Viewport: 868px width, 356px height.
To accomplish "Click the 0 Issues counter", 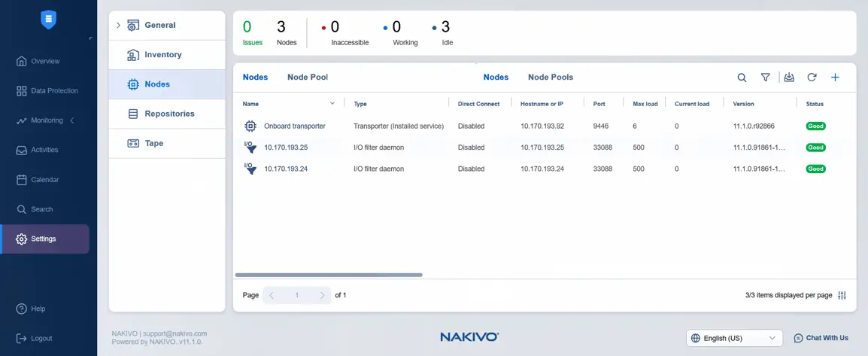I will [253, 32].
